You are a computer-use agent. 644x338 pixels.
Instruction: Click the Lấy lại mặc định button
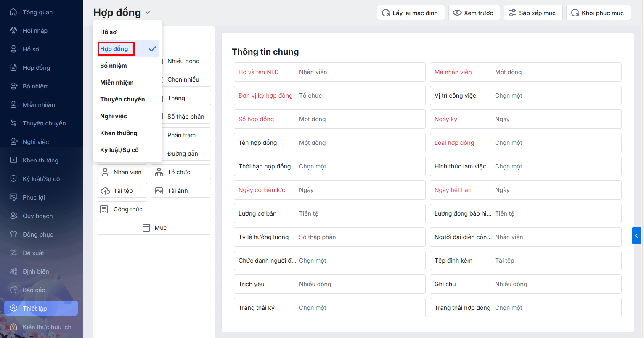[410, 13]
